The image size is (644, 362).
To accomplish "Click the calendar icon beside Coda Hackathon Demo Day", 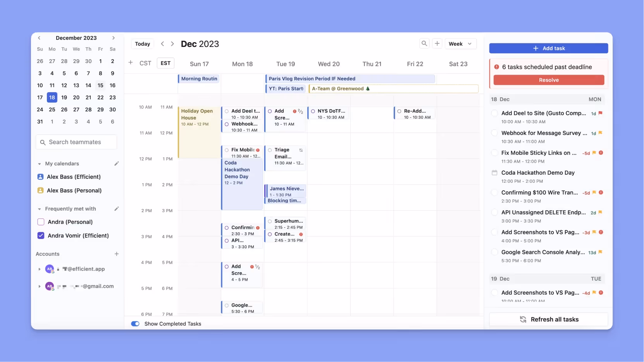I will point(494,173).
